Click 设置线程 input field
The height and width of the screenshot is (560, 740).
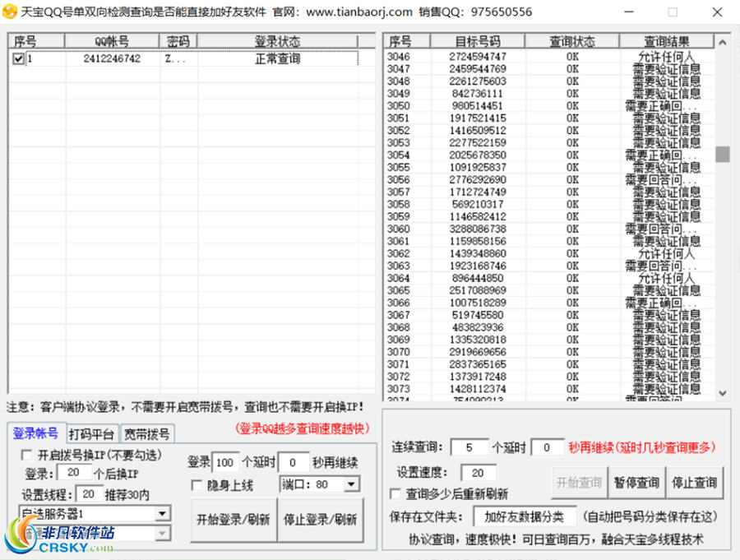[x=89, y=494]
